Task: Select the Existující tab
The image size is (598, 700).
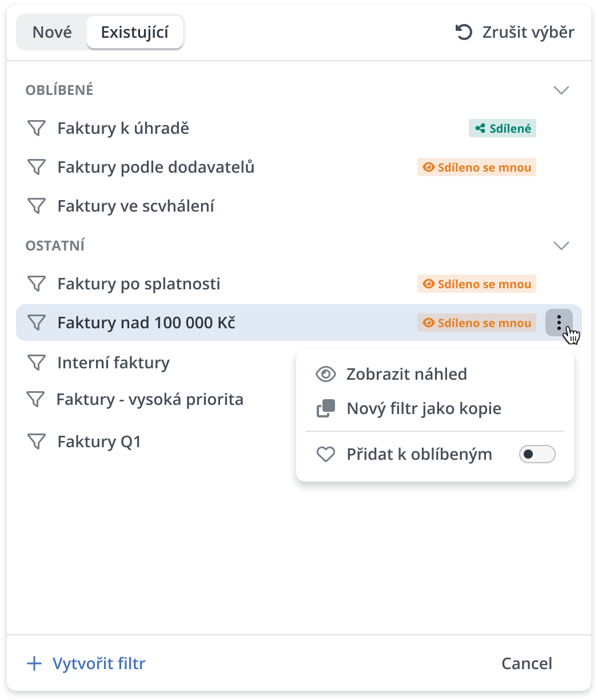Action: click(135, 32)
